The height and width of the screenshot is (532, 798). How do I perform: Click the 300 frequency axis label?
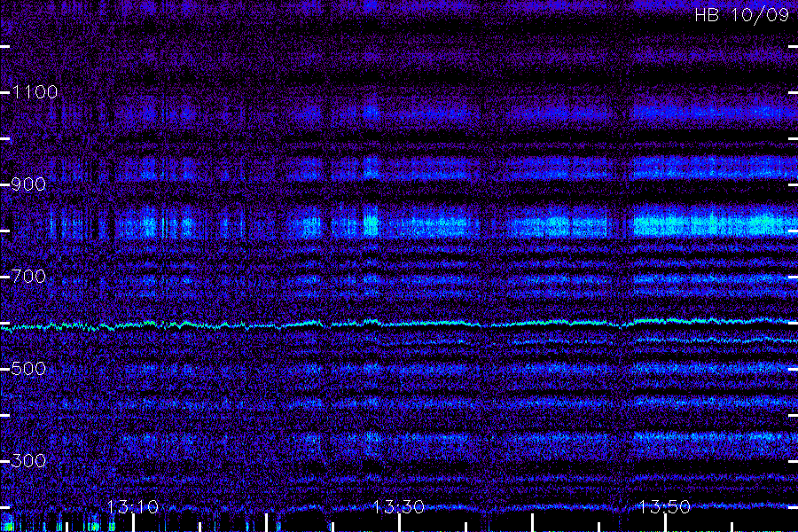coord(28,461)
